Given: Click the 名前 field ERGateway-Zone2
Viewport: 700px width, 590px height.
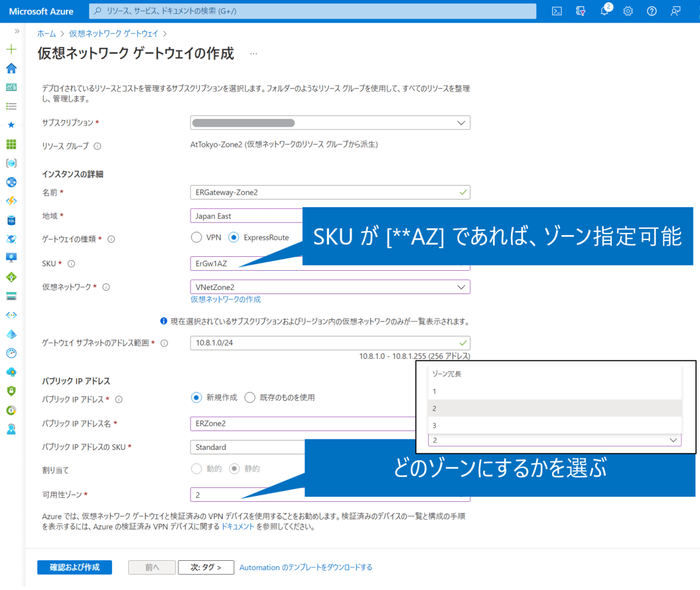Looking at the screenshot, I should click(x=330, y=193).
